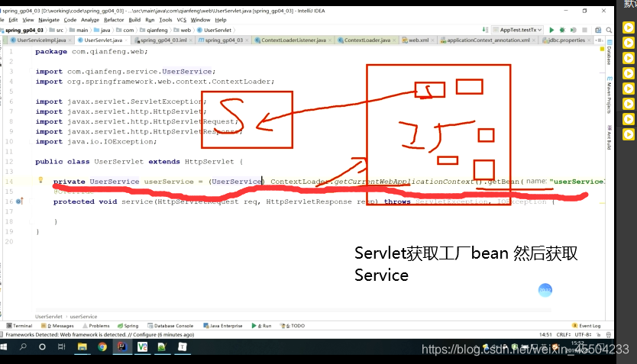Click the yellow inspection indicator atop the scrollbar

pos(602,49)
